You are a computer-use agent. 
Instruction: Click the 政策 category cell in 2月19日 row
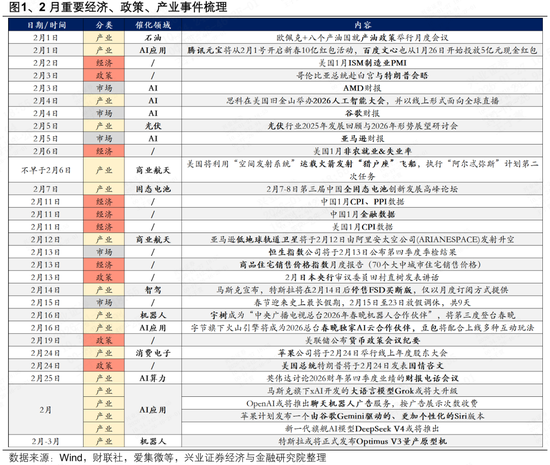coord(104,341)
